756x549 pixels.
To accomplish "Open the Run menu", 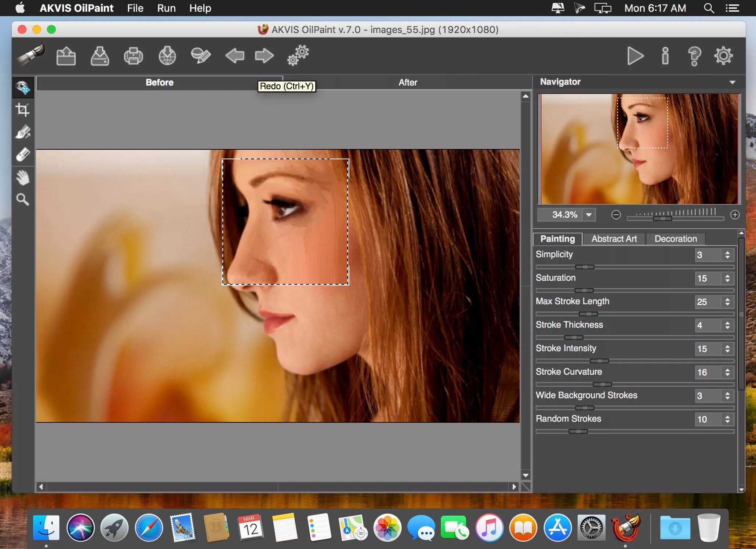I will point(166,8).
